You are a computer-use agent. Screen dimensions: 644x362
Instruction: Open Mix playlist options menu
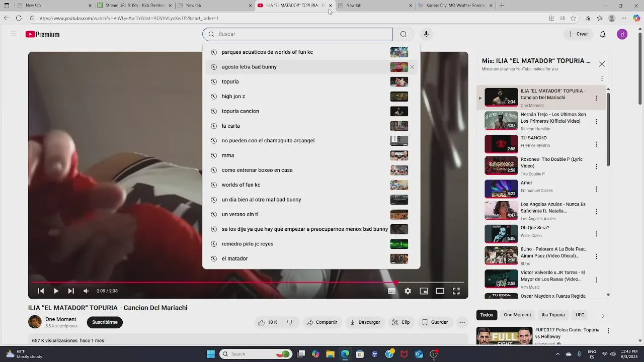click(602, 78)
